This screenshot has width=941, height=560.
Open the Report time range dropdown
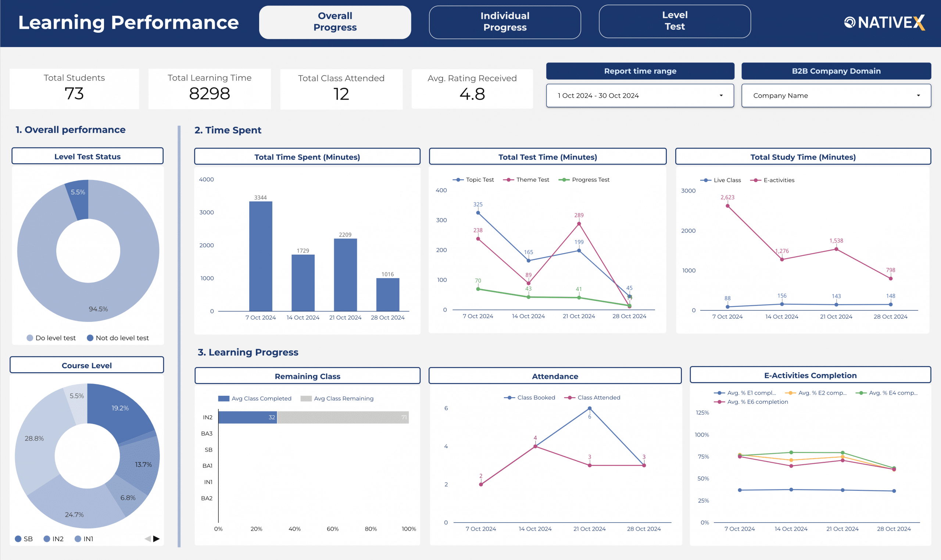pos(640,96)
